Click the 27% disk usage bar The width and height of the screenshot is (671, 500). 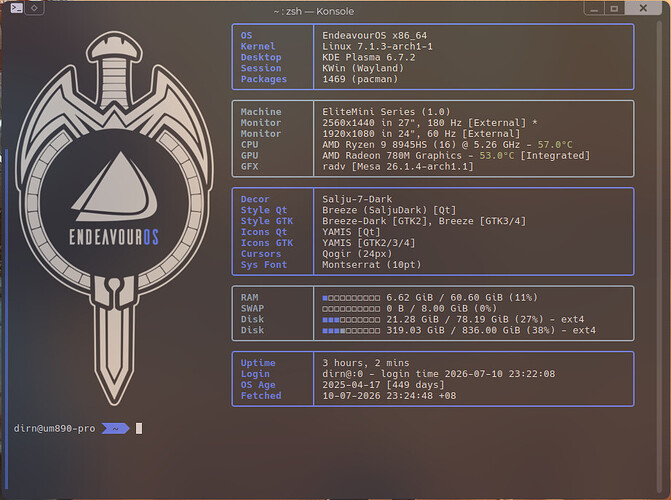coord(351,319)
